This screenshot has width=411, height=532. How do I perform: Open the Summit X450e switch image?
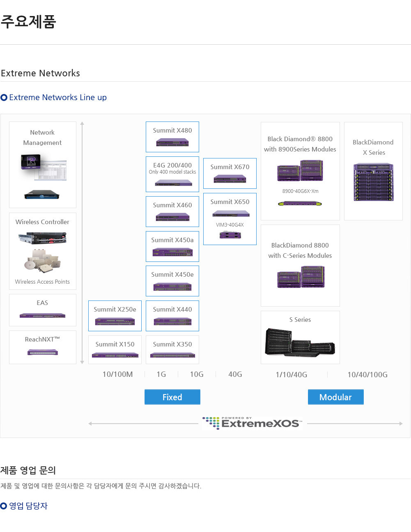tap(172, 287)
